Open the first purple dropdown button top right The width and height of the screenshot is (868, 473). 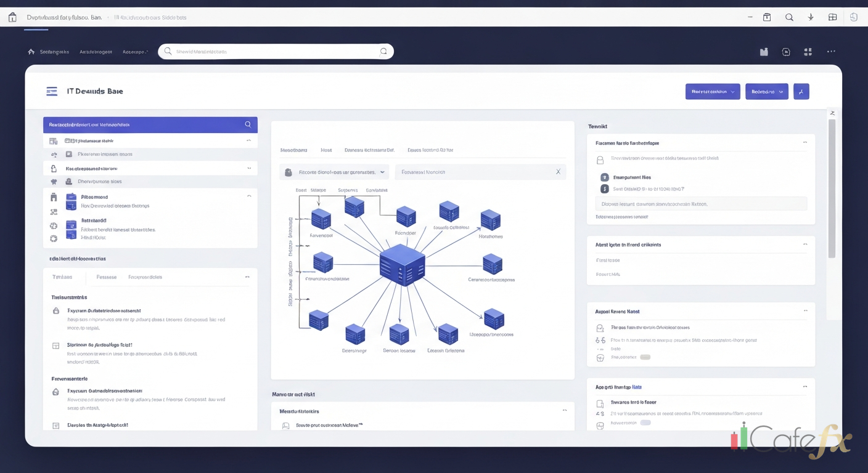coord(712,92)
